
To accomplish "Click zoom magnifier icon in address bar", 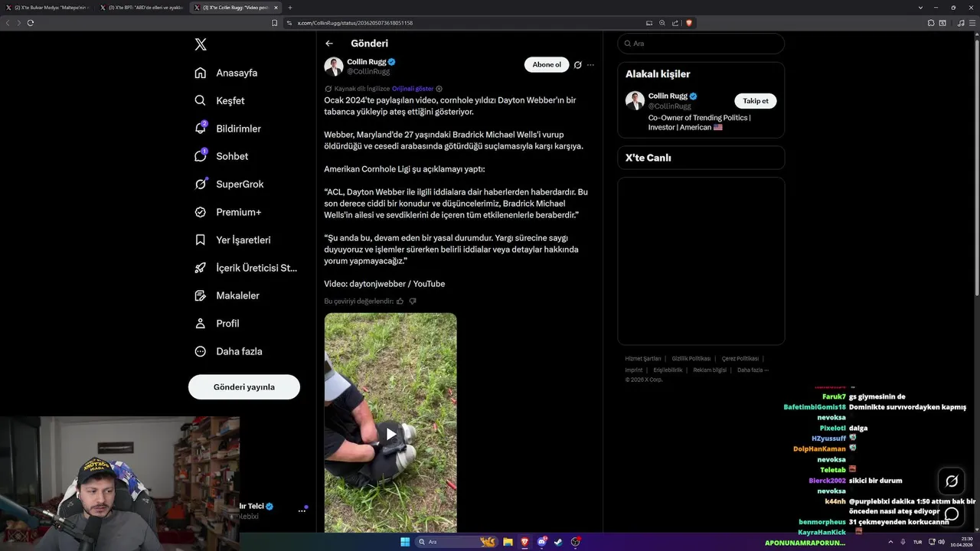I will tap(662, 23).
